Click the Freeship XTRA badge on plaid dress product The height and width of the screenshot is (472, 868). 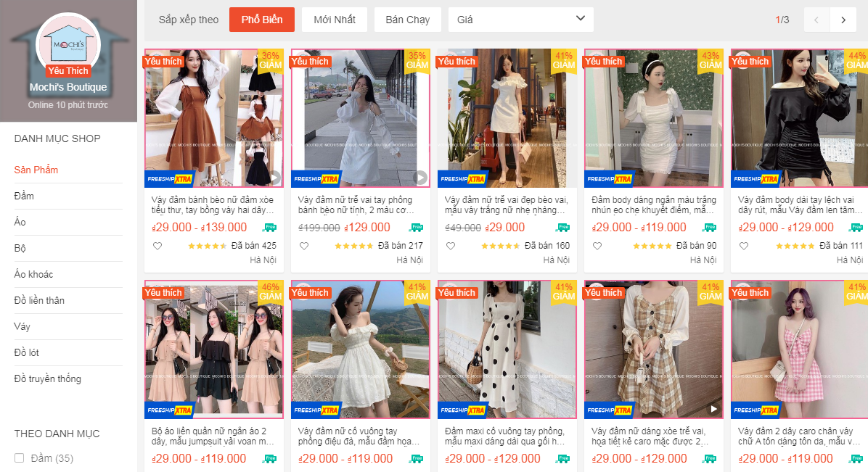[609, 407]
